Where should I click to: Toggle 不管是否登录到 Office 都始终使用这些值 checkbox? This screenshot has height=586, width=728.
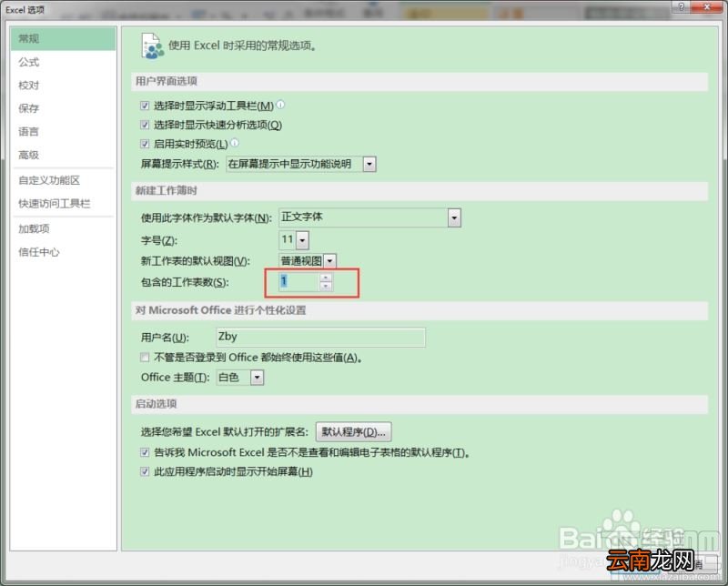coord(145,357)
